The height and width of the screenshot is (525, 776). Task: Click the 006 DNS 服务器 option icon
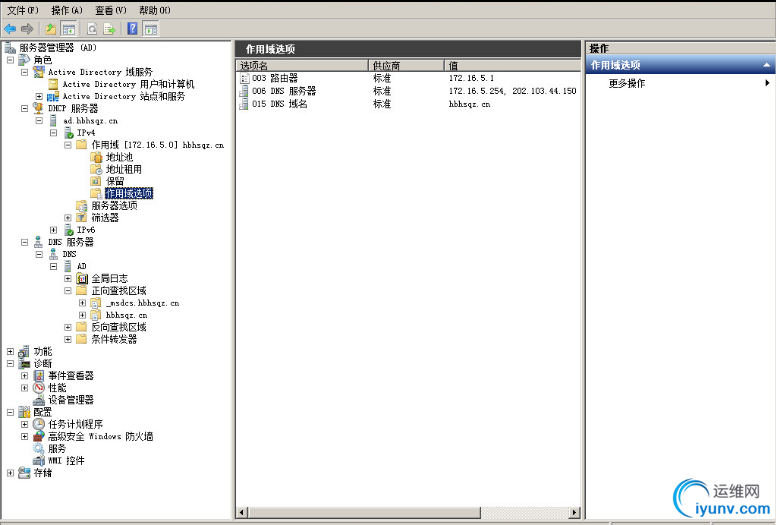[x=244, y=91]
